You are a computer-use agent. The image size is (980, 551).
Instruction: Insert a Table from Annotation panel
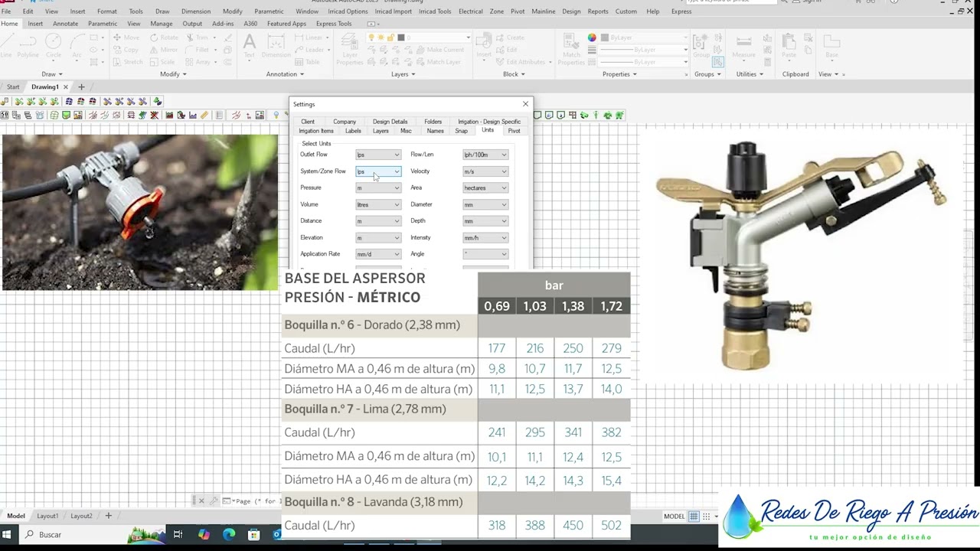[307, 62]
